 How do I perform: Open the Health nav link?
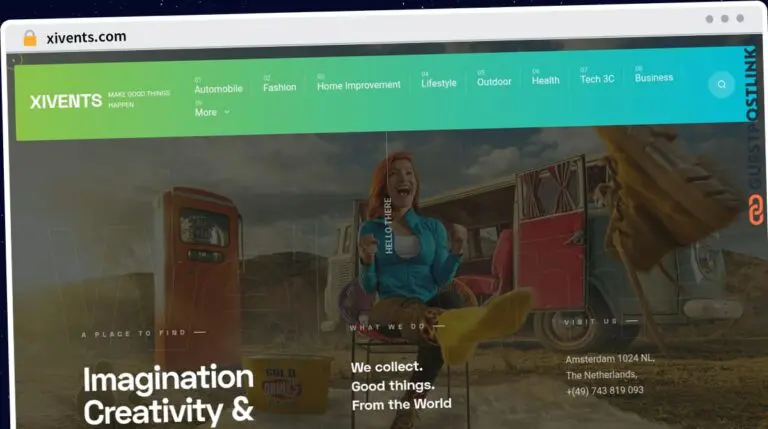(545, 80)
